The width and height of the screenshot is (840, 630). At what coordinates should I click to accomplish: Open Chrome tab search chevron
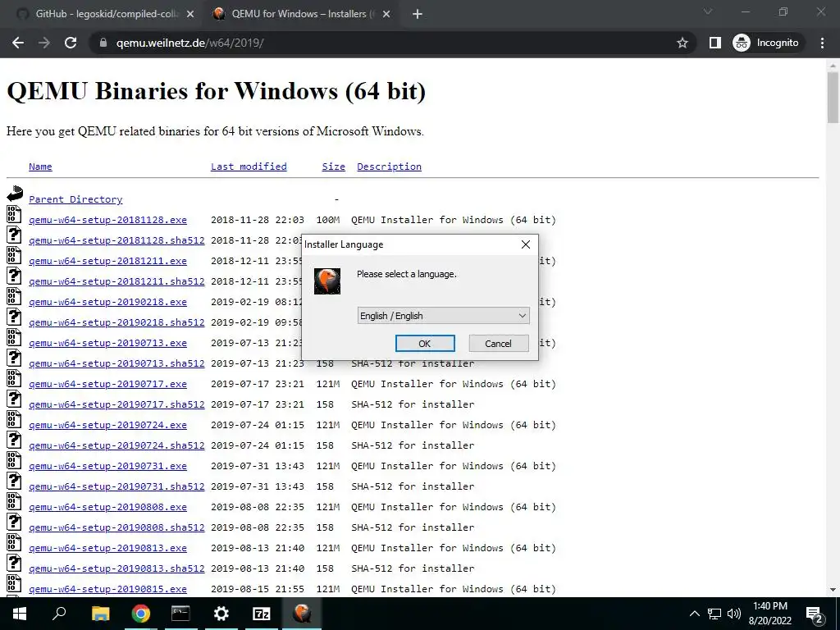[x=708, y=11]
